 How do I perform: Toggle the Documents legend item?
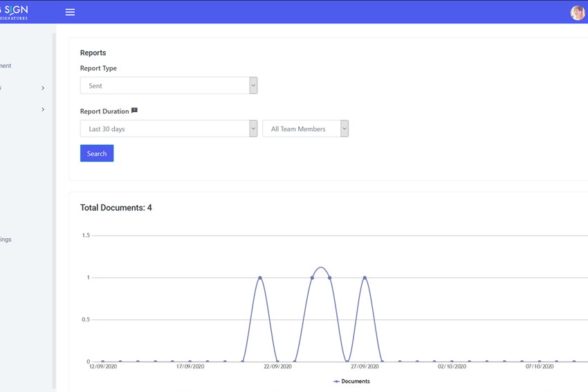[x=351, y=381]
